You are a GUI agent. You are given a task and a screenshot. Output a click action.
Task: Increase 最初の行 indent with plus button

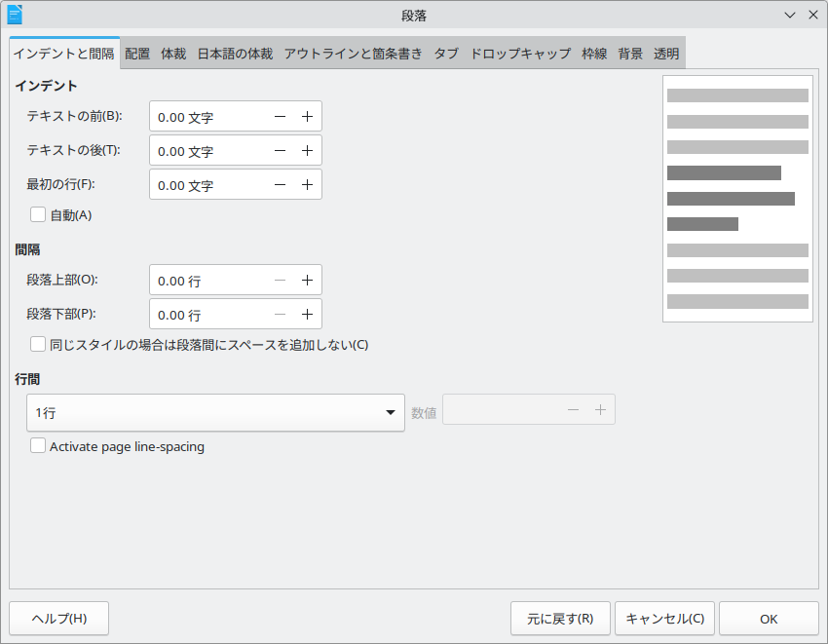307,185
